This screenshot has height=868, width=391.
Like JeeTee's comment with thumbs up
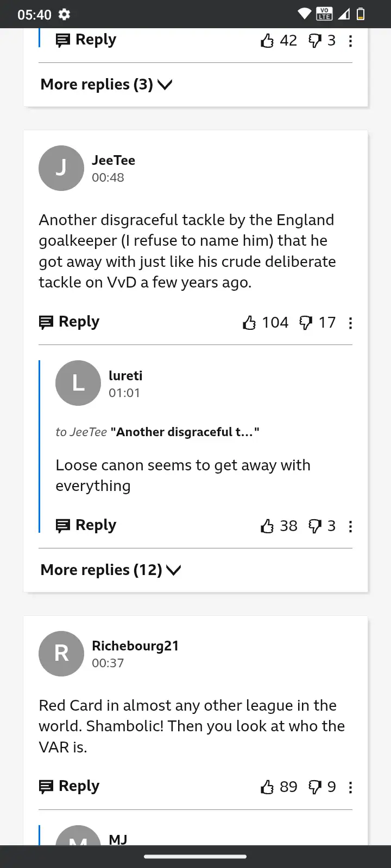click(249, 323)
